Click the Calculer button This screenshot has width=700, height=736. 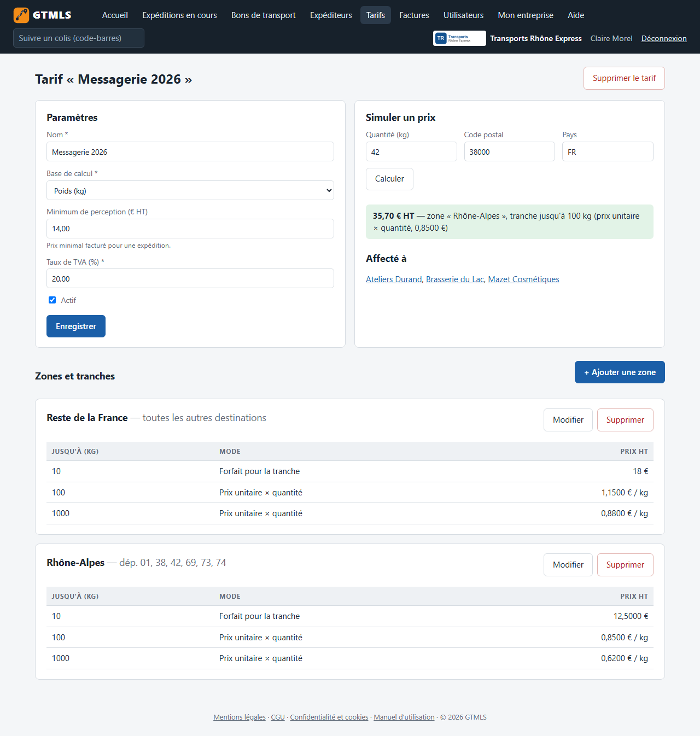click(x=389, y=179)
